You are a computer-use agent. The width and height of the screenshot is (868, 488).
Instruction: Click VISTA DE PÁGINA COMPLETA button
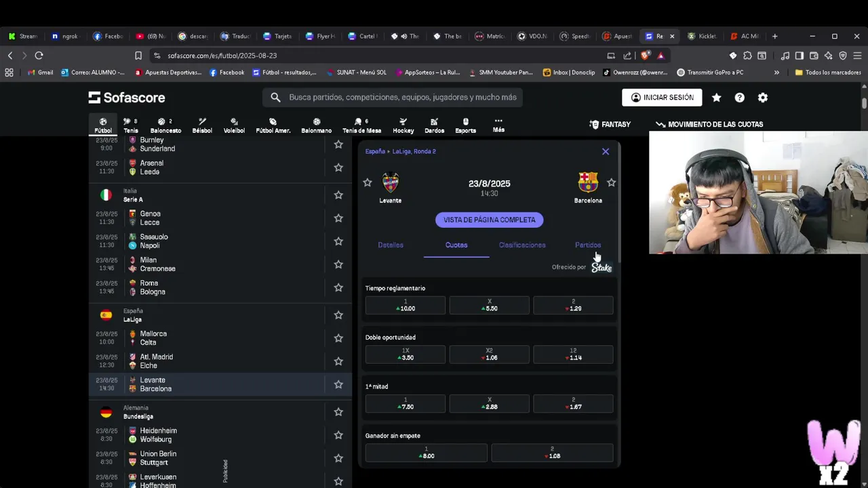[x=490, y=220]
